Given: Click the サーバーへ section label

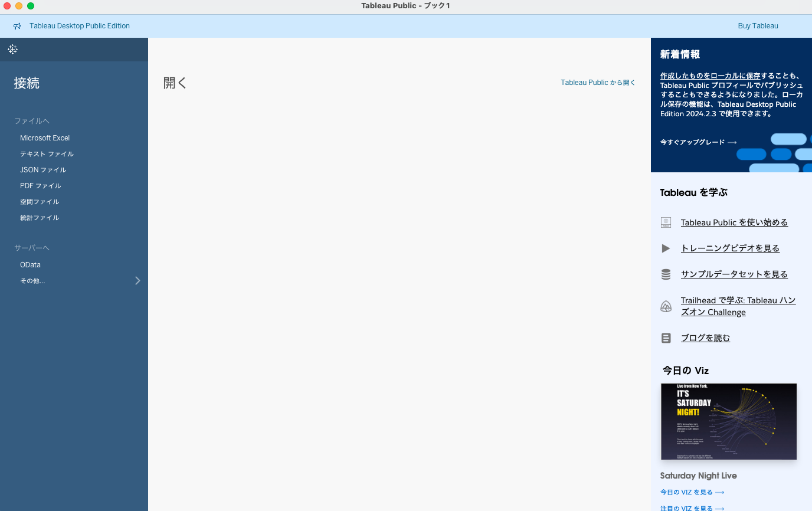Looking at the screenshot, I should (x=32, y=248).
